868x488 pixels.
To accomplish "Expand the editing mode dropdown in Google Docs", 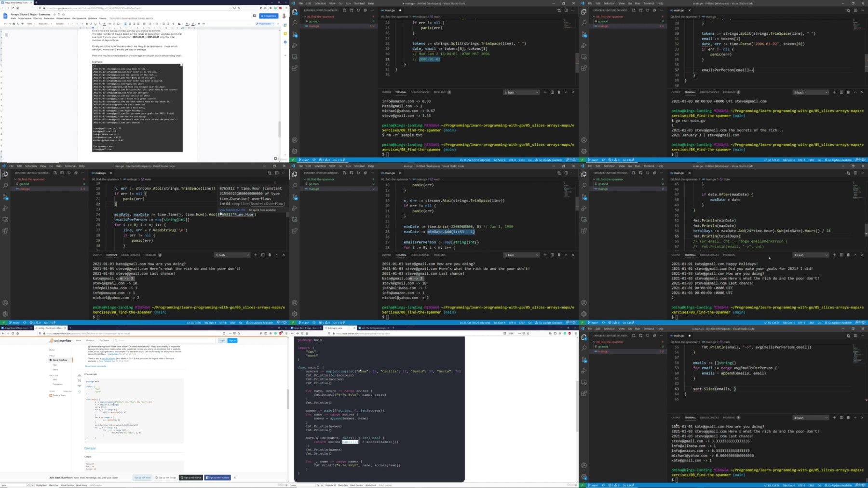I will tap(265, 24).
